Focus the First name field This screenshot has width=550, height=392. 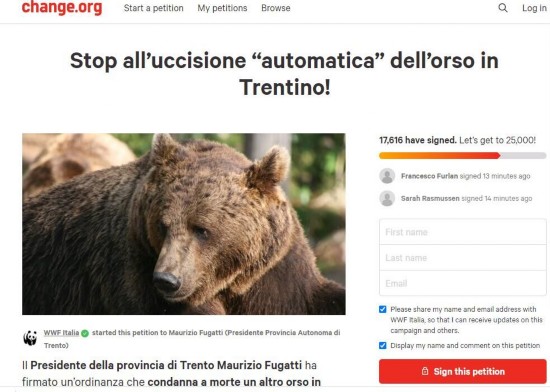pos(463,232)
